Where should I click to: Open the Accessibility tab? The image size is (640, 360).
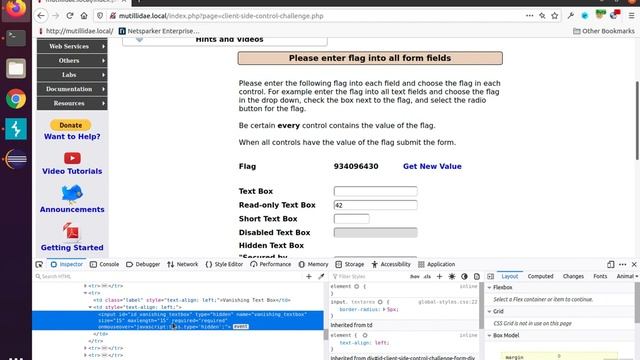[391, 264]
